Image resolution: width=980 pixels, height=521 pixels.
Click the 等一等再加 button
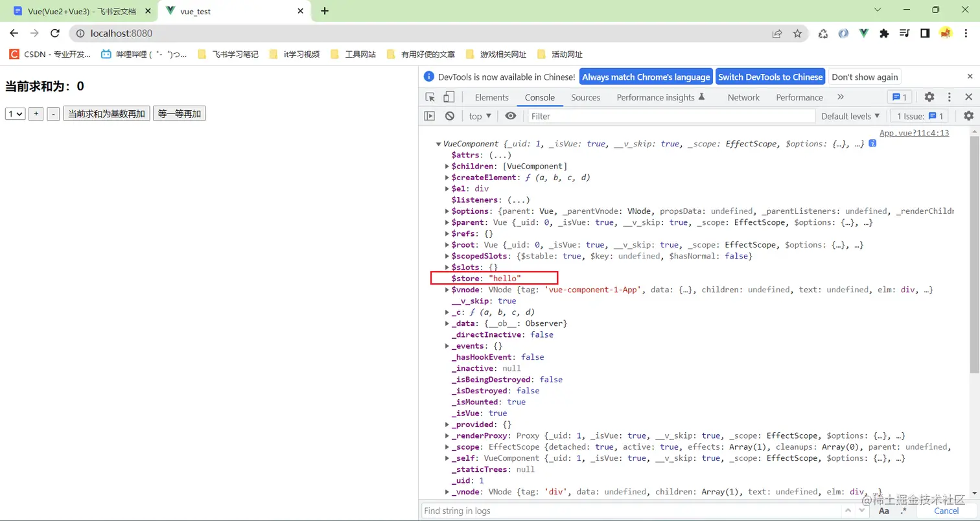coord(179,114)
